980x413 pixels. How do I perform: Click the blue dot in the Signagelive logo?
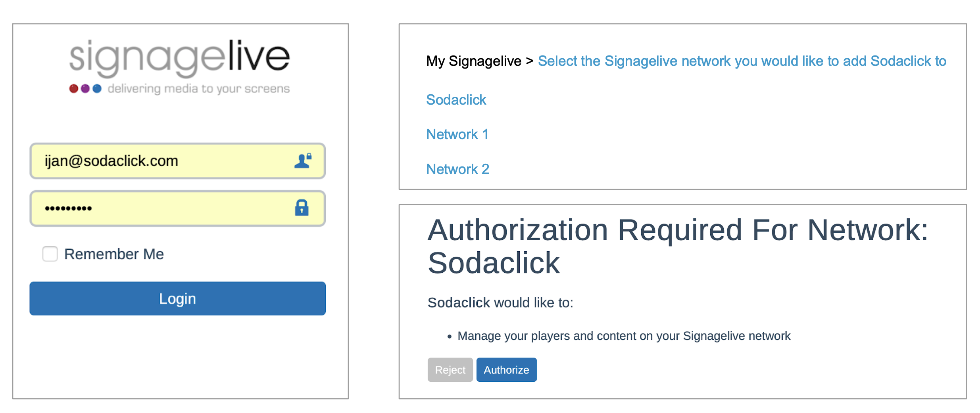click(97, 88)
